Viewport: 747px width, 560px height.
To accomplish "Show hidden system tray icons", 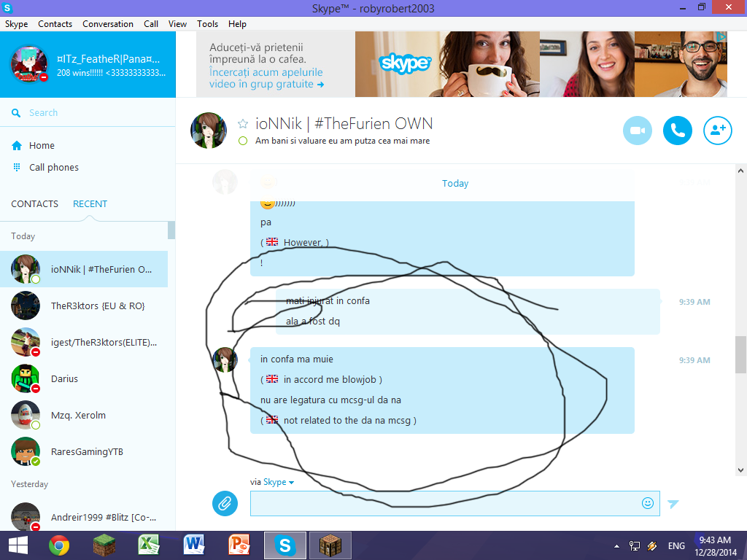I will coord(616,546).
